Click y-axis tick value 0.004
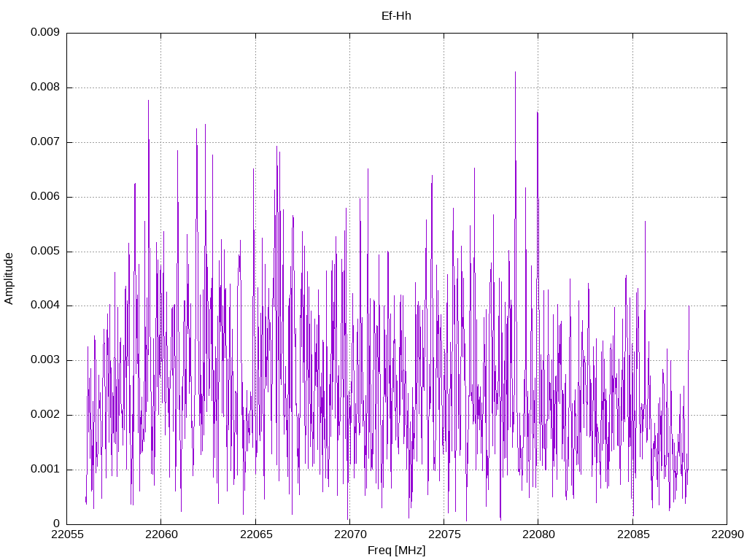 (x=44, y=306)
